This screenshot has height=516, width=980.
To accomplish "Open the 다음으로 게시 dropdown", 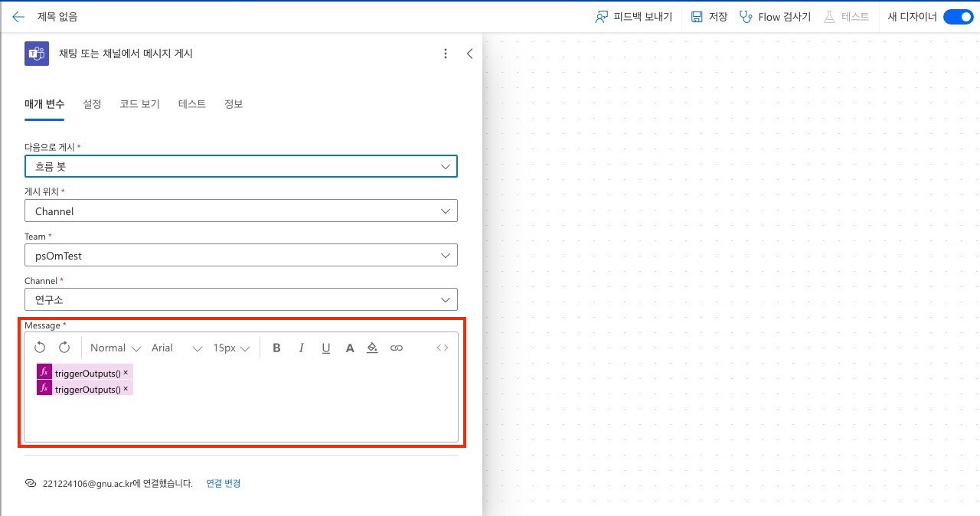I will 240,166.
